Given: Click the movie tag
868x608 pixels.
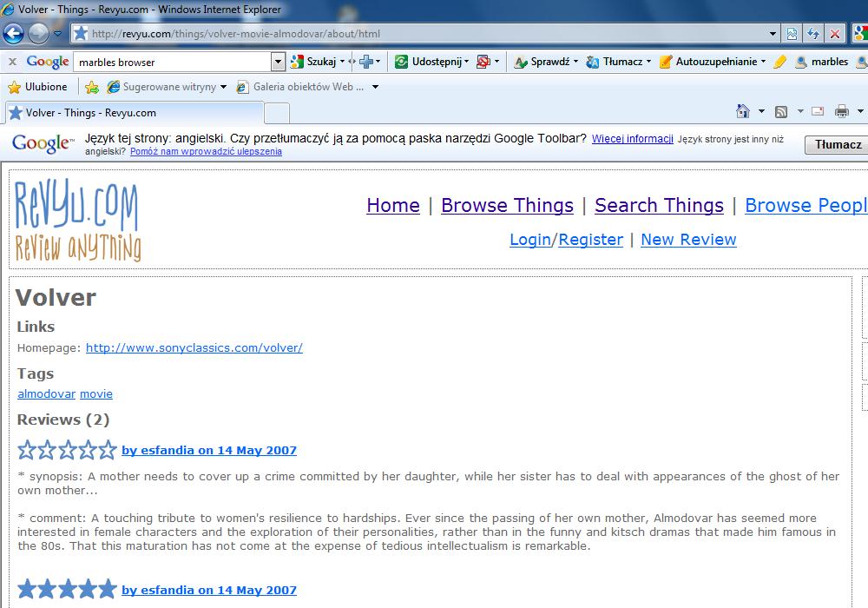Looking at the screenshot, I should [x=96, y=393].
